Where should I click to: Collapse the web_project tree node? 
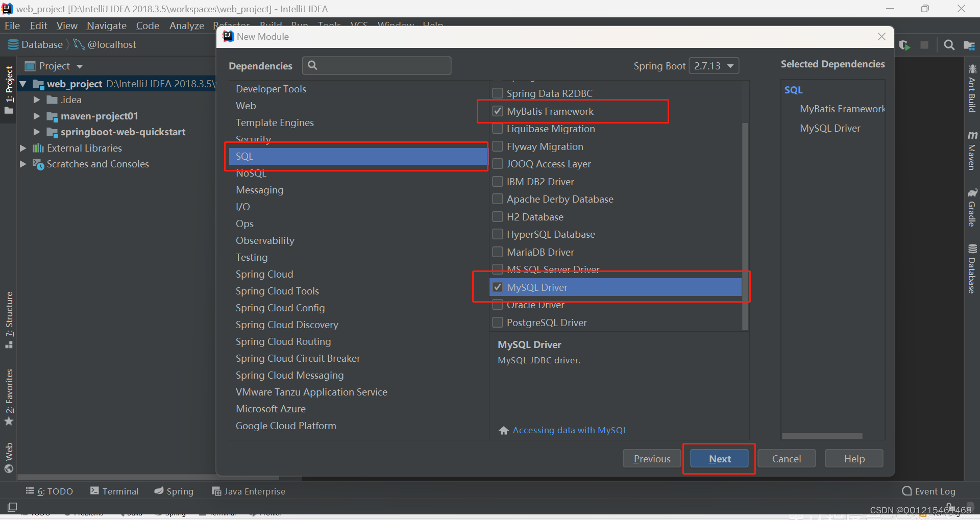[x=23, y=84]
